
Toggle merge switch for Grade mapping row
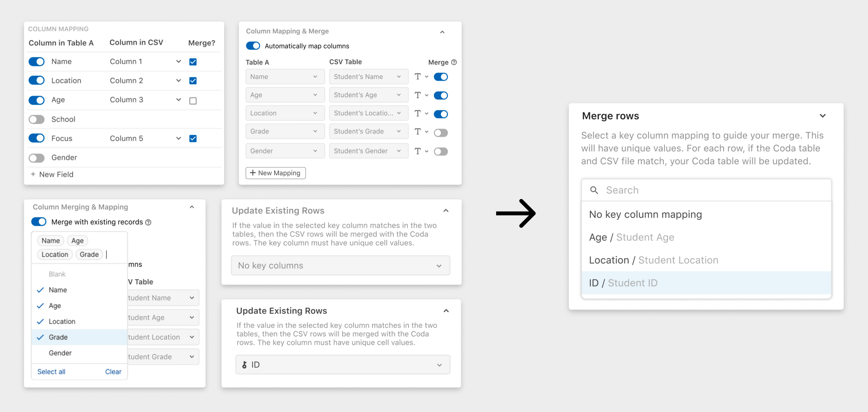[x=440, y=133]
